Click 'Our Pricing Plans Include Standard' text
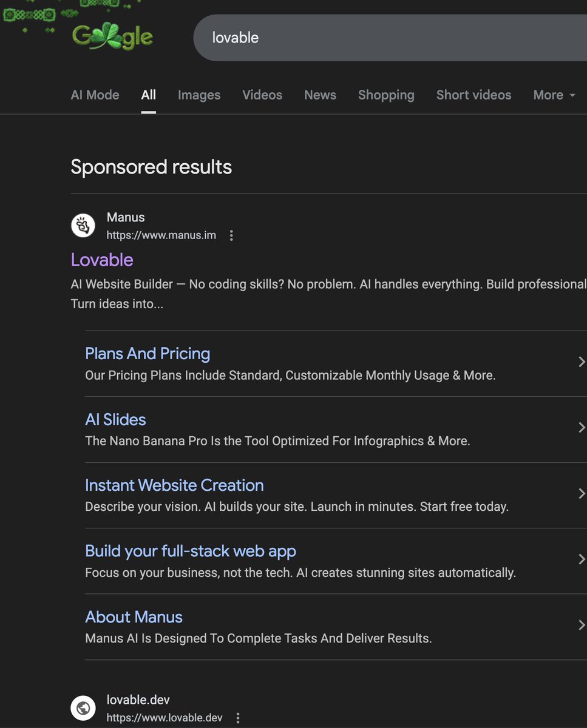Viewport: 587px width, 728px height. pos(290,376)
